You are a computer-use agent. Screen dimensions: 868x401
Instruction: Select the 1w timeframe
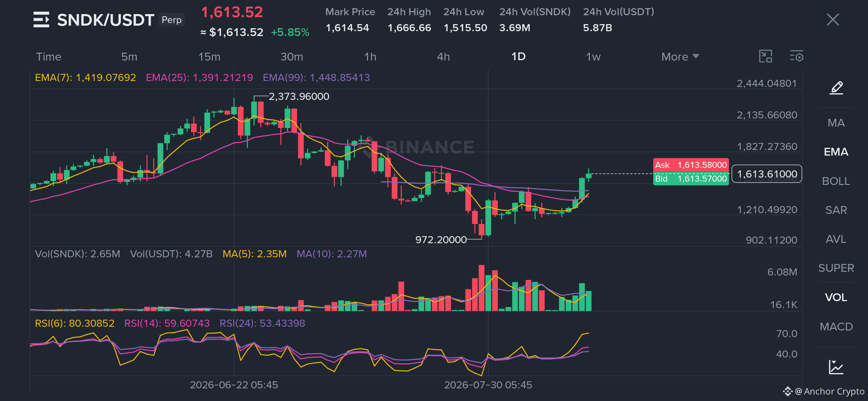(x=593, y=56)
